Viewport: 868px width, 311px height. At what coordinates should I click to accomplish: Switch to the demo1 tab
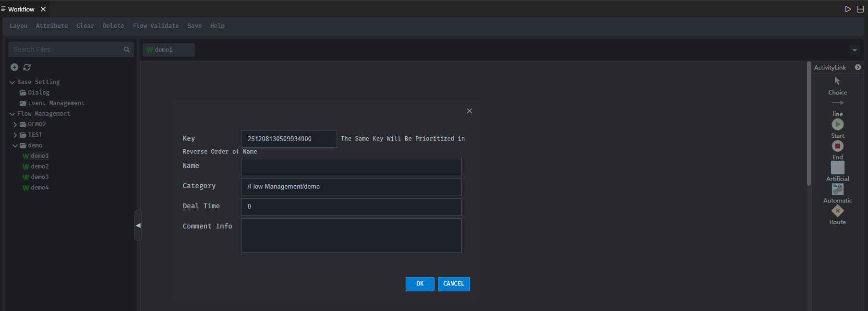click(164, 50)
